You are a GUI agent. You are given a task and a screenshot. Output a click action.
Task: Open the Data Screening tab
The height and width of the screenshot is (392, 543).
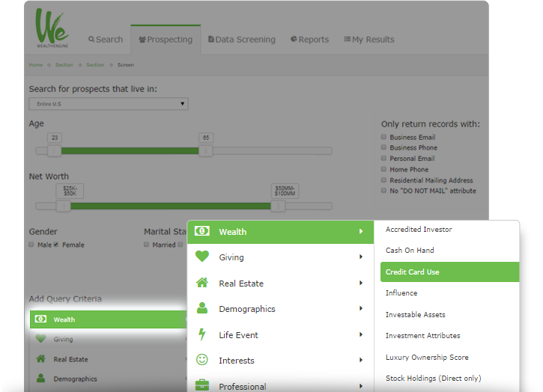(x=242, y=40)
